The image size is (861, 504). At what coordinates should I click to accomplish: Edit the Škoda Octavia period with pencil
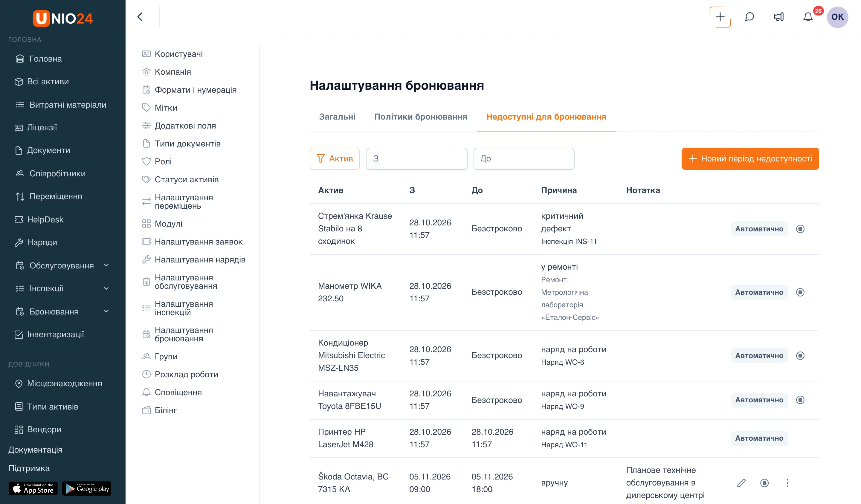click(741, 483)
